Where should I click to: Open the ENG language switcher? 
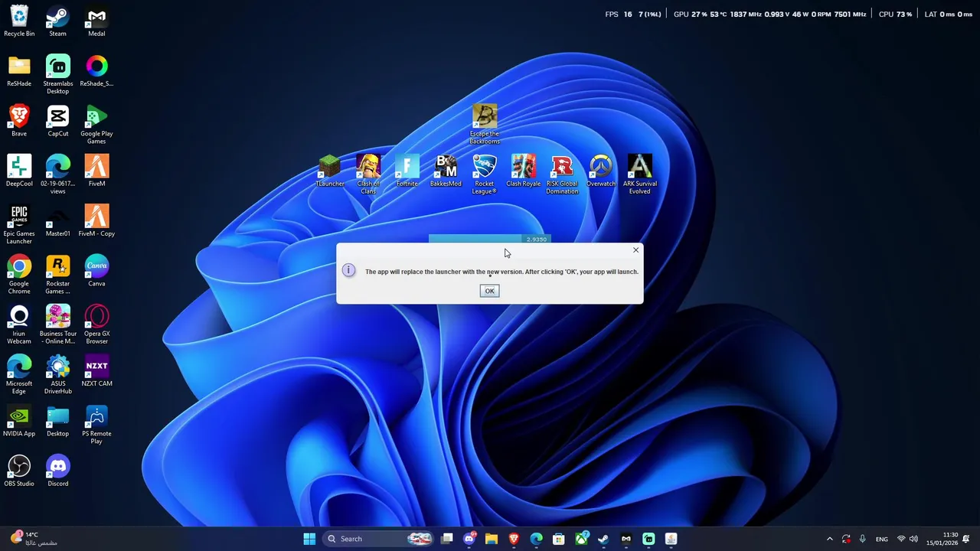(882, 539)
